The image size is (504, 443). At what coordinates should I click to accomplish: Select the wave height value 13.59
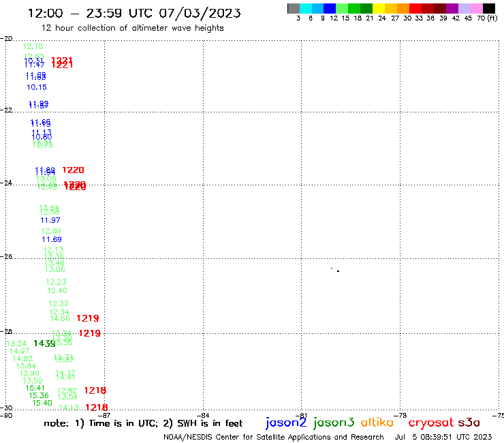pos(33,380)
